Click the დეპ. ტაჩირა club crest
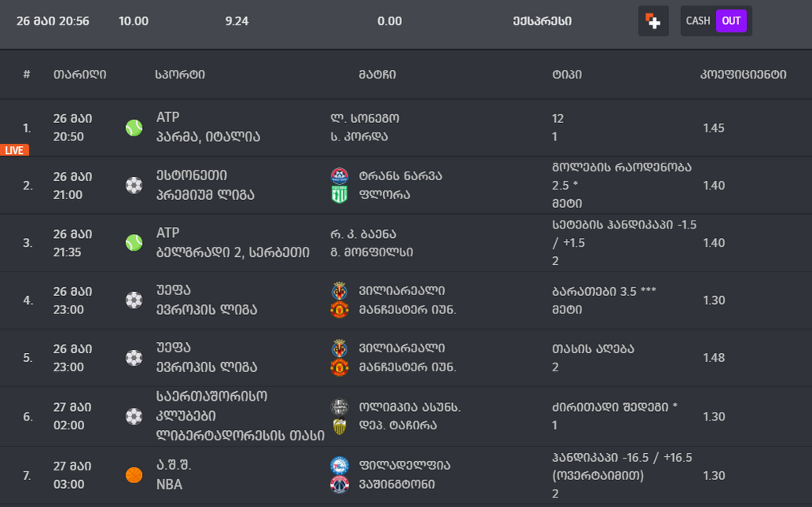Screen dimensions: 812x507 point(339,426)
